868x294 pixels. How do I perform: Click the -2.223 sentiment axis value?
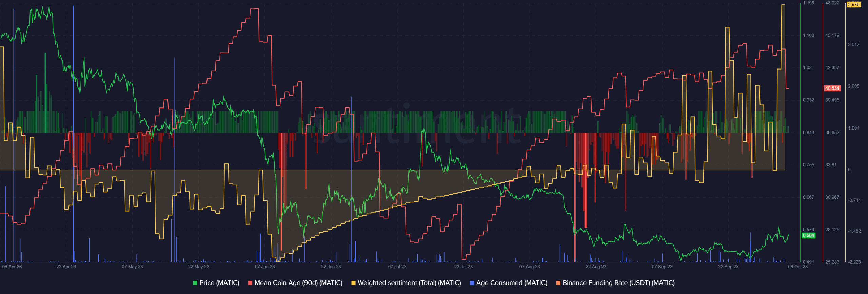[854, 262]
